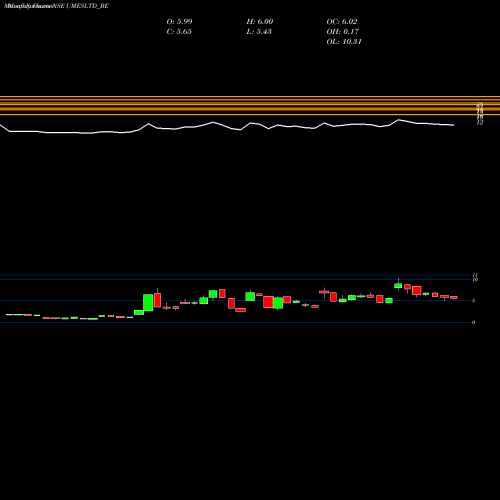This screenshot has width=500, height=500.
Task: Click the price axis label 0
Action: pos(474,322)
